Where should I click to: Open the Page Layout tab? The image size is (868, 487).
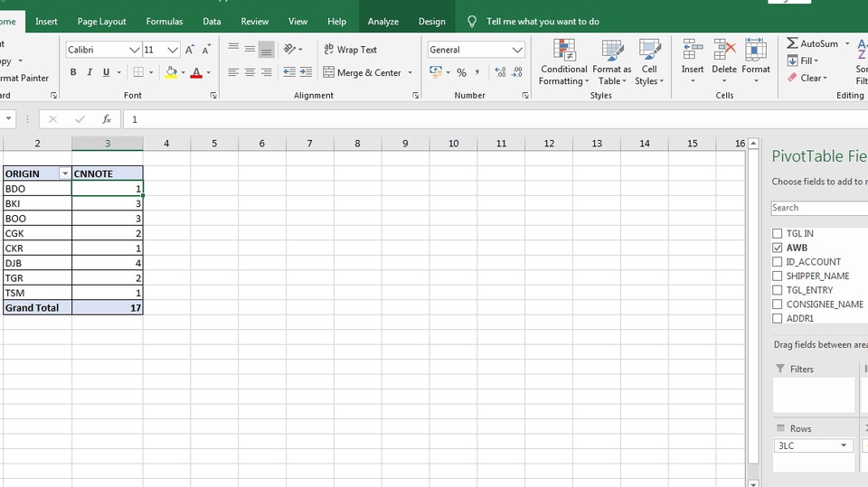click(101, 22)
